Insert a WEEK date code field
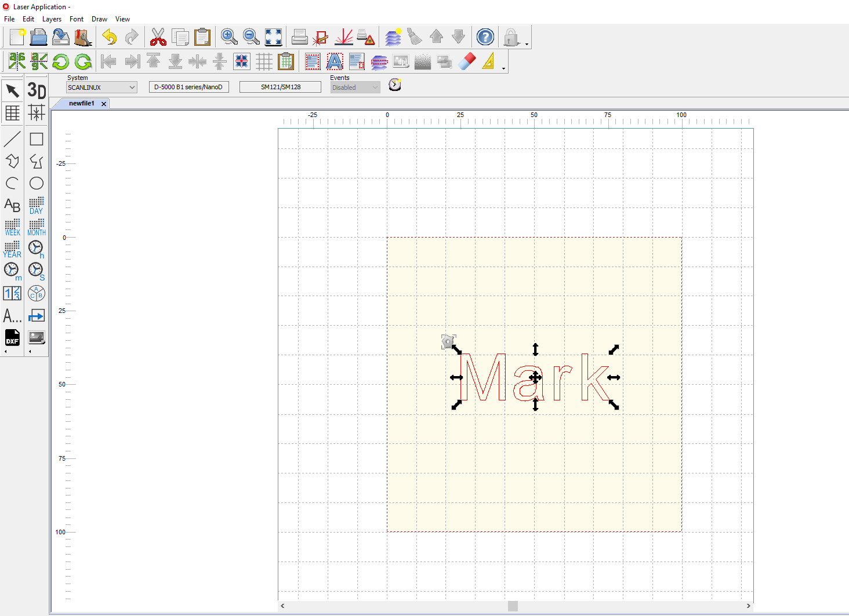Viewport: 849px width, 616px height. [12, 227]
